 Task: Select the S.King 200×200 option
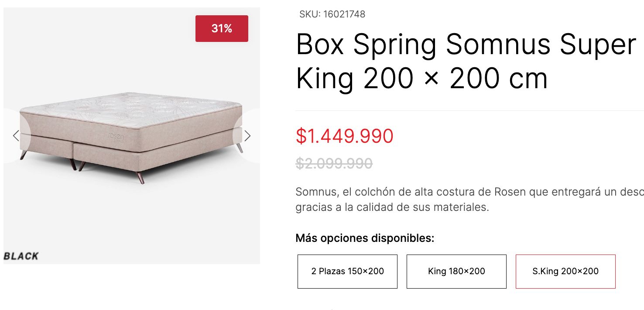click(565, 271)
